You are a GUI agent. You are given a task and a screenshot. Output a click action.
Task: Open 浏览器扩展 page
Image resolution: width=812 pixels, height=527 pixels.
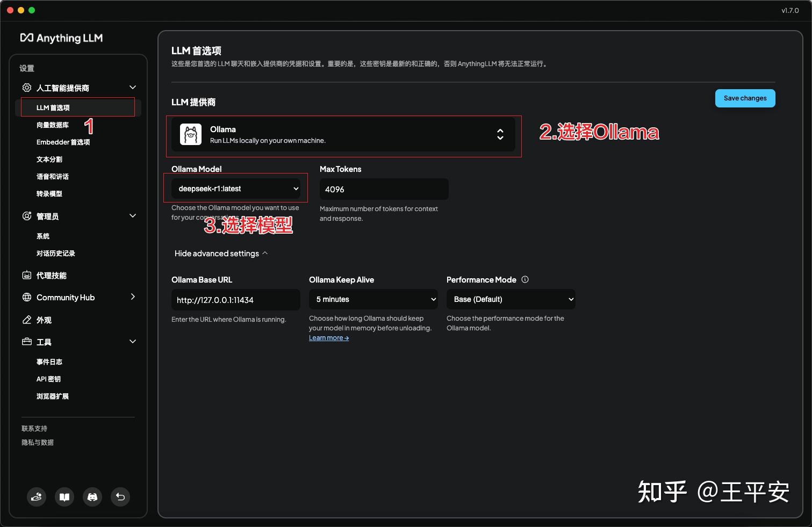(x=53, y=396)
